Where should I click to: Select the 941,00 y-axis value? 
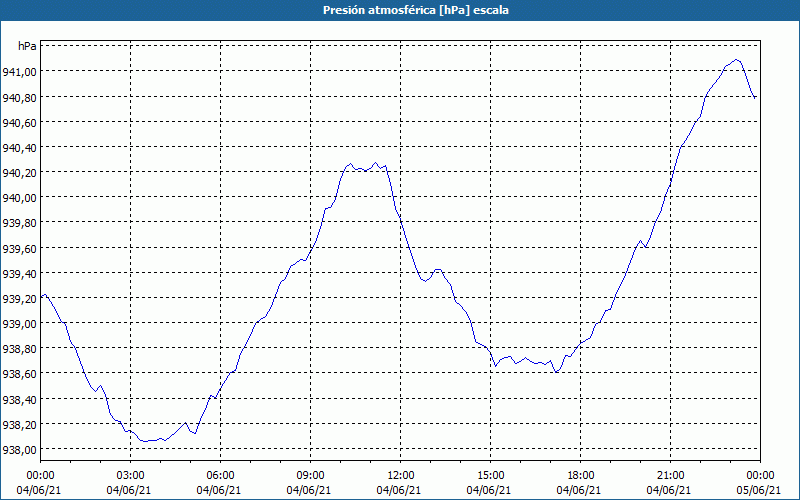19,72
